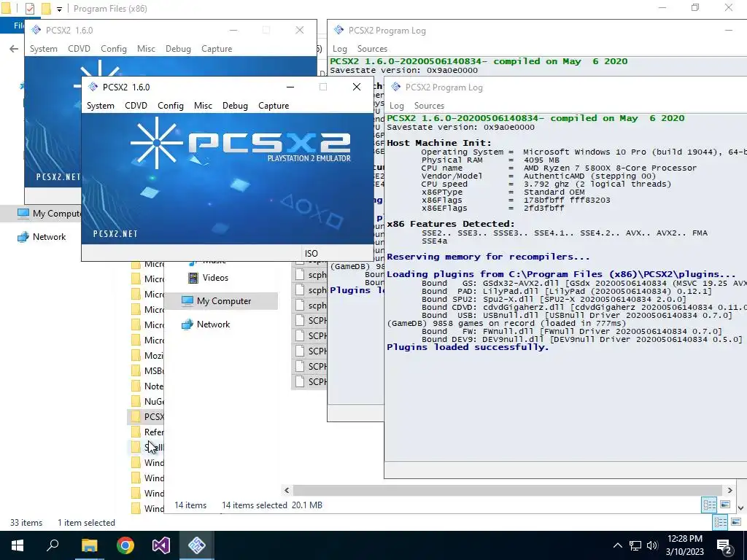Open Log menu in back Program Log window

click(x=340, y=49)
